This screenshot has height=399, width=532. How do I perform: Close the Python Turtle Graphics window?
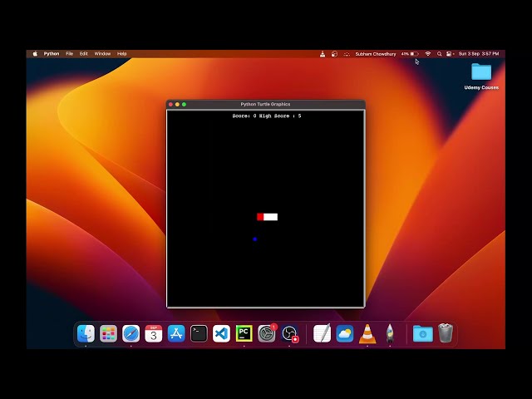tap(170, 104)
